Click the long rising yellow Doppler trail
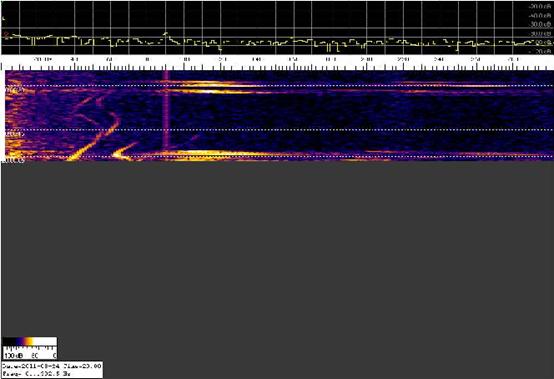Viewport: 554px width, 379px height. [x=95, y=138]
